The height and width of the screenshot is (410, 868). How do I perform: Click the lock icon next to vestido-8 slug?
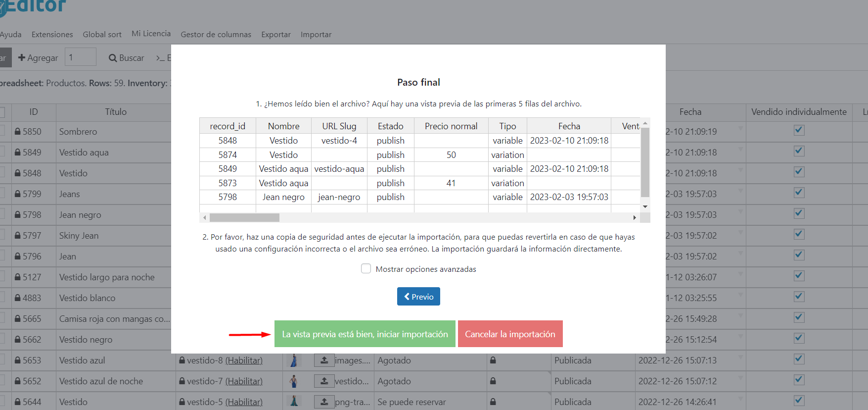pos(182,360)
